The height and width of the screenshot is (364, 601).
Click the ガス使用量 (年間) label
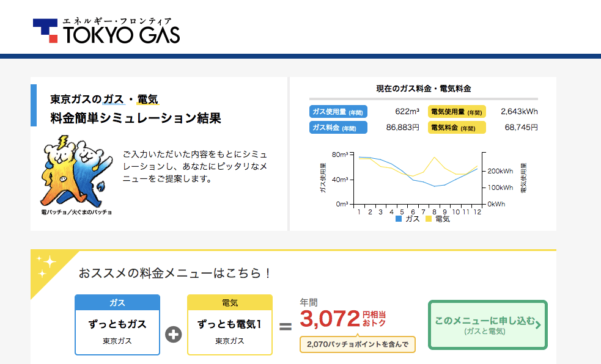click(x=338, y=112)
